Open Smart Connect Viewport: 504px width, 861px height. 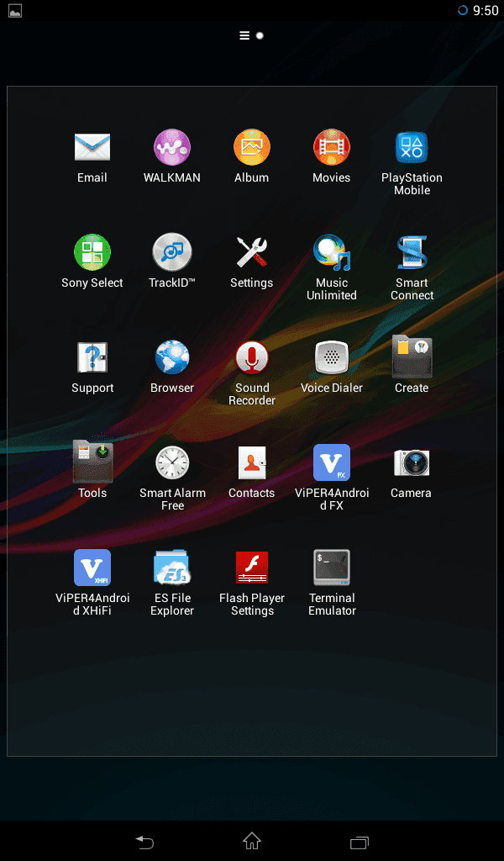pos(412,252)
